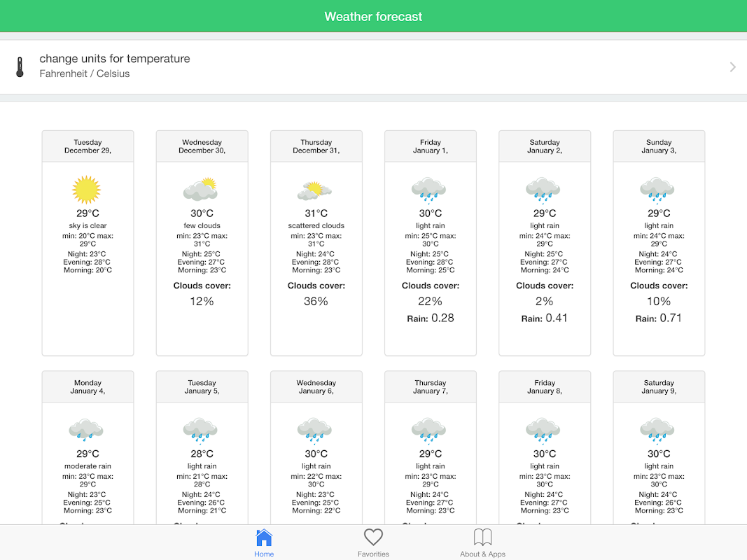This screenshot has height=560, width=747.
Task: Select the Saturday January 9 card header
Action: point(659,386)
